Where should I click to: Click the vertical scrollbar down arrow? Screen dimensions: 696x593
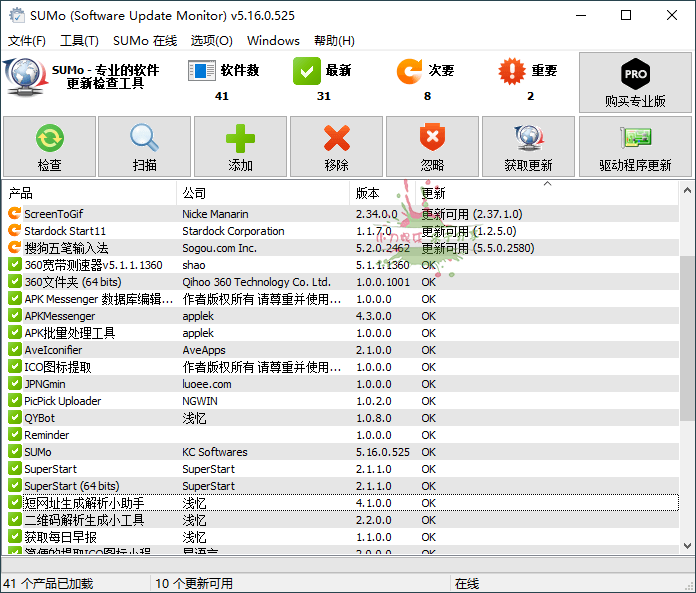[687, 545]
